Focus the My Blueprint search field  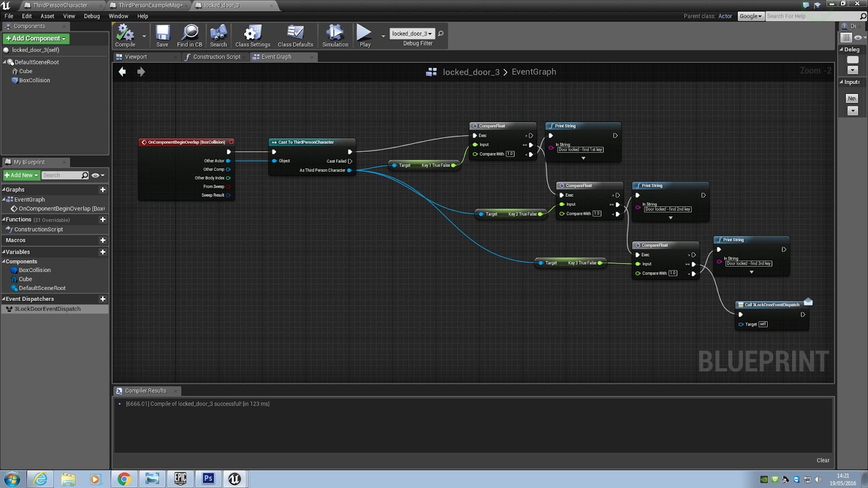65,175
